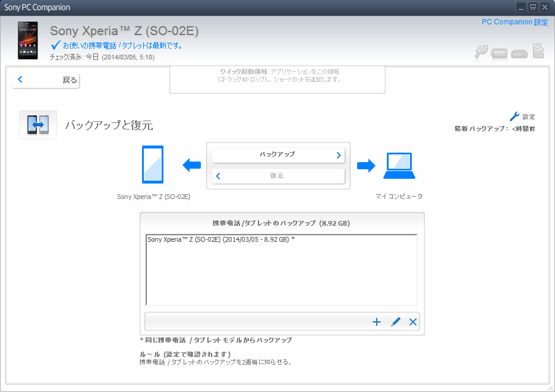Click the blue phone device icon

[153, 165]
